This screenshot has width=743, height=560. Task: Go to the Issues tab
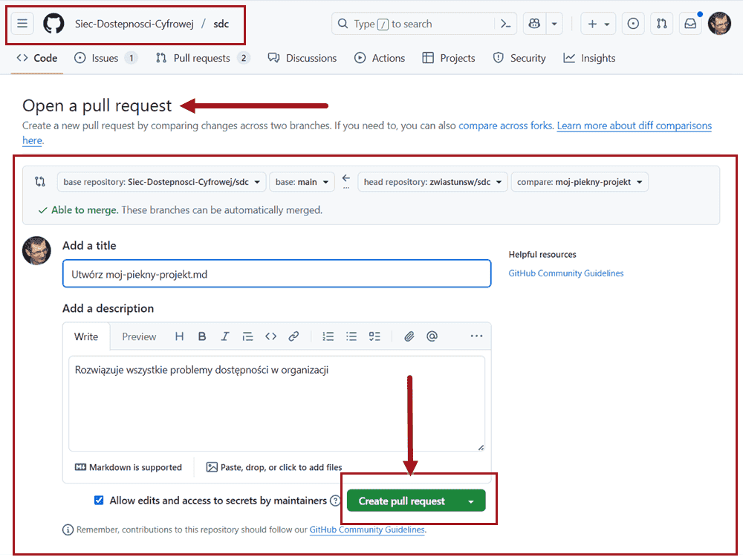coord(106,58)
